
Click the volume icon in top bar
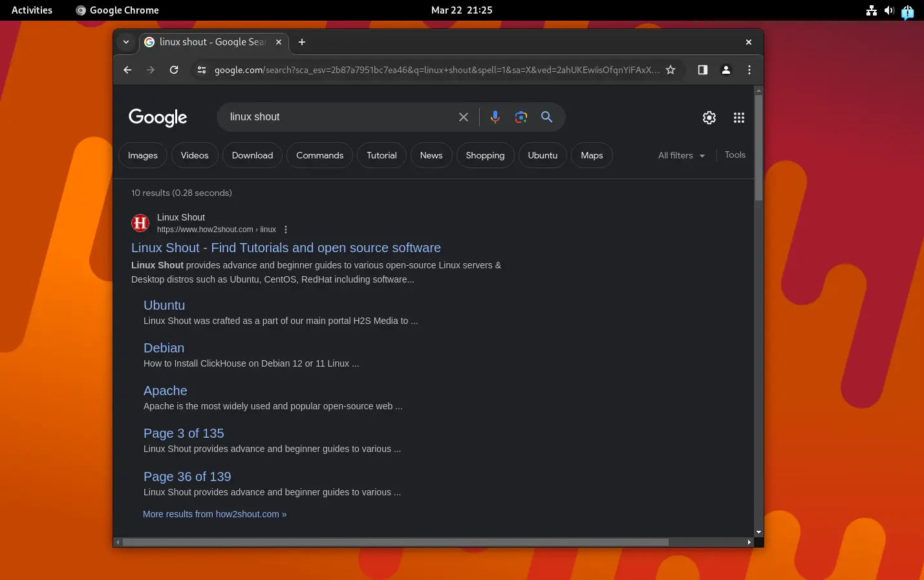[889, 10]
